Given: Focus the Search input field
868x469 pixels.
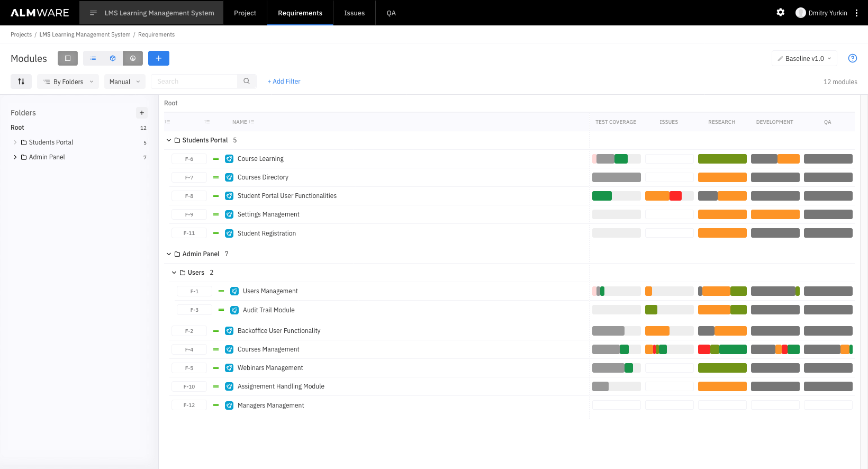Looking at the screenshot, I should tap(194, 82).
